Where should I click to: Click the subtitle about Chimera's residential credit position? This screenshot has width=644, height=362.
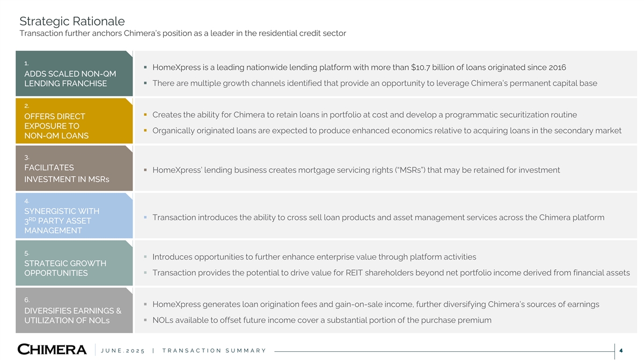(182, 33)
